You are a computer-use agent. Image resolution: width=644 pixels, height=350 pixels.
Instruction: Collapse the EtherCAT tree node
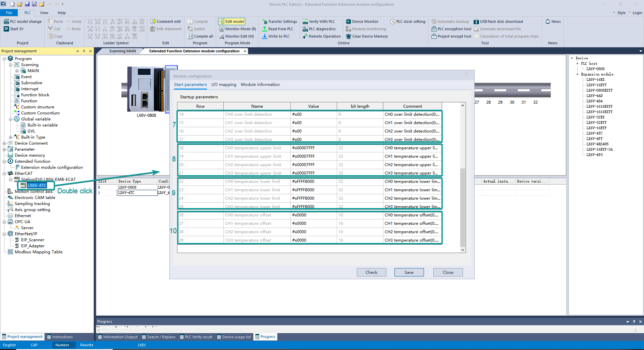(x=4, y=173)
